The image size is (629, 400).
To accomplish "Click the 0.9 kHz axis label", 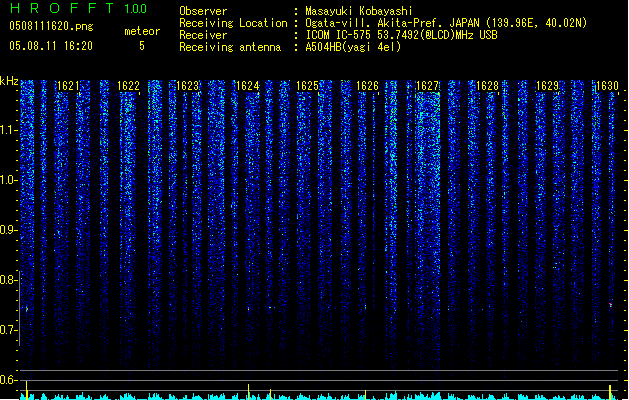I will coord(8,230).
